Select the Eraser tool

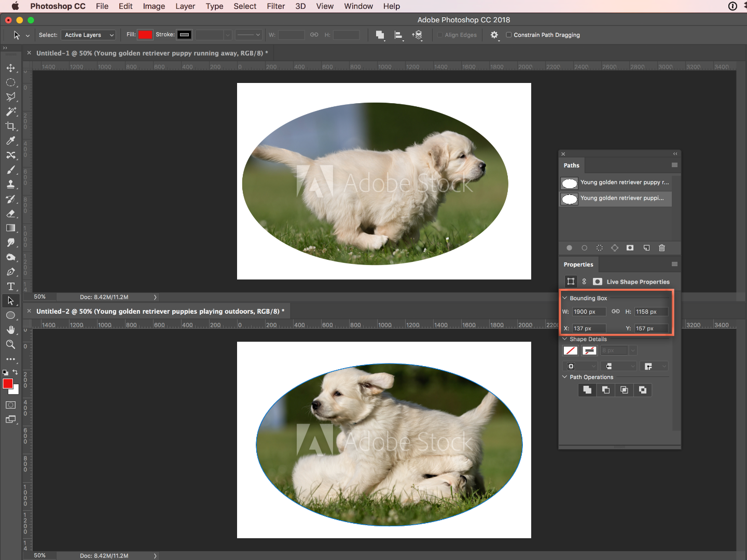coord(10,213)
